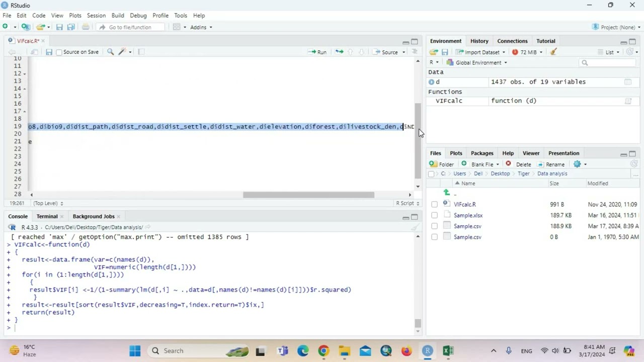Switch to the Packages tab

(482, 153)
